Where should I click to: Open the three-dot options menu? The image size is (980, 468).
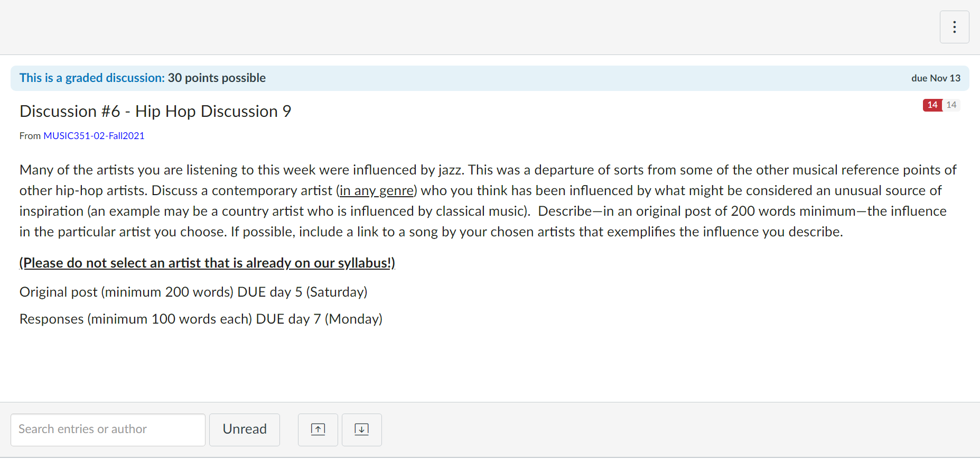pos(954,27)
